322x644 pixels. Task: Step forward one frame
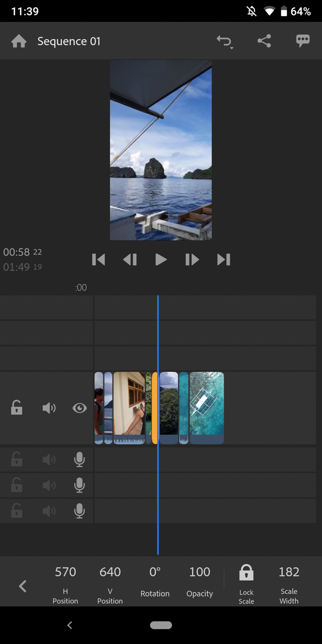(192, 259)
